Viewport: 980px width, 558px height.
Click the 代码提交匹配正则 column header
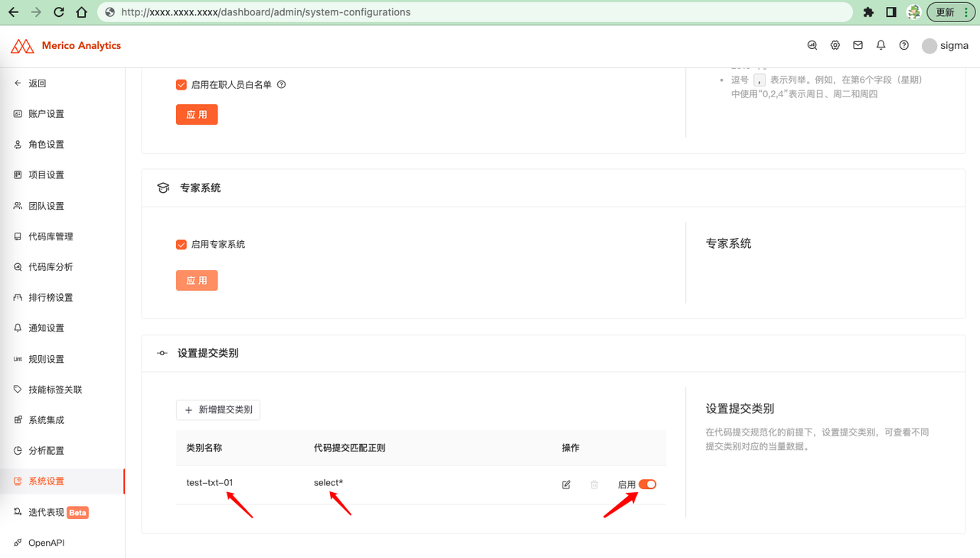[349, 448]
